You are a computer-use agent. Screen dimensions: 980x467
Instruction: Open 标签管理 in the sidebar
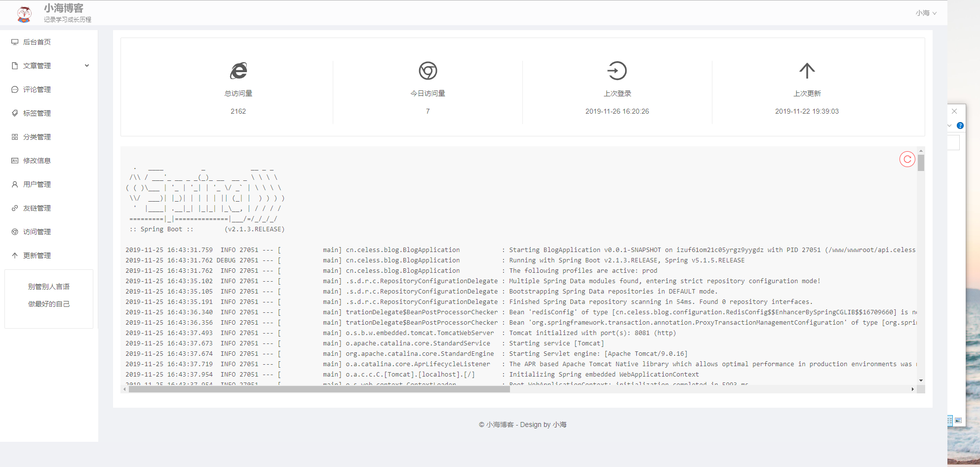[37, 113]
